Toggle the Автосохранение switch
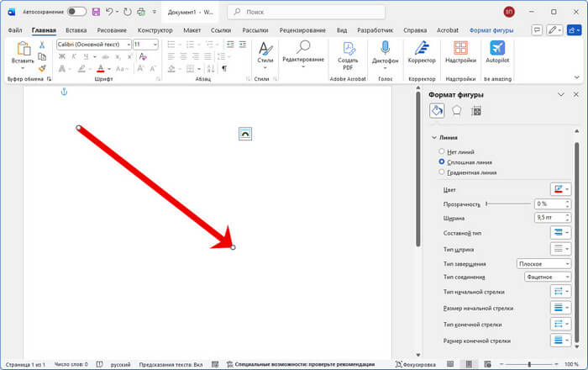Viewport: 588px width, 370px height. [76, 12]
